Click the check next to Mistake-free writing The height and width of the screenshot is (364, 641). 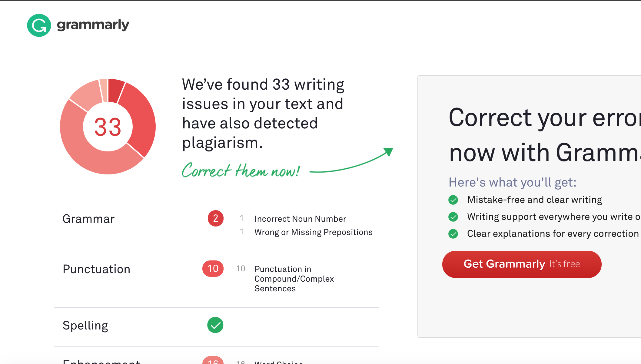click(453, 200)
